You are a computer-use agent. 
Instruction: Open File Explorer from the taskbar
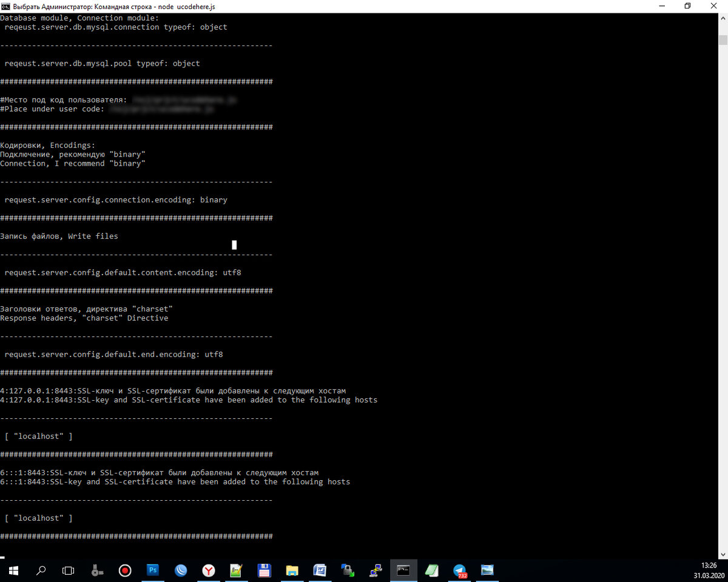[x=292, y=570]
